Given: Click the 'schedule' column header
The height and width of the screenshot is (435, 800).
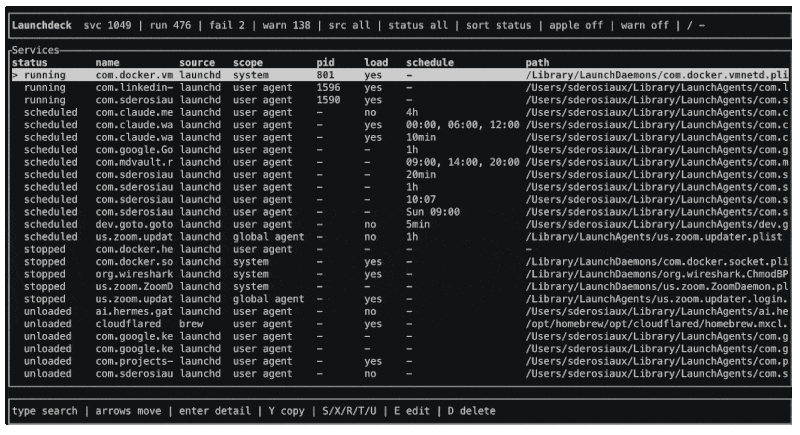Looking at the screenshot, I should pyautogui.click(x=430, y=62).
